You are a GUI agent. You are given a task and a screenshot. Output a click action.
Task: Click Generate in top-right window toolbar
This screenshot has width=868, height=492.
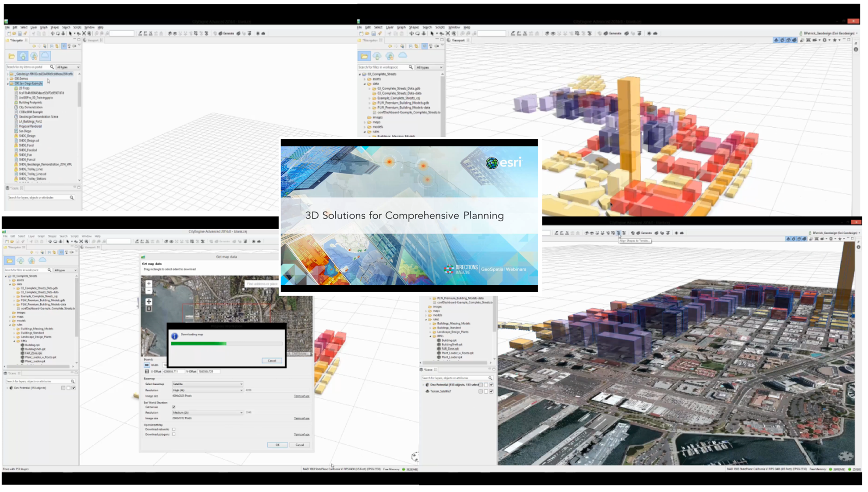pos(612,33)
